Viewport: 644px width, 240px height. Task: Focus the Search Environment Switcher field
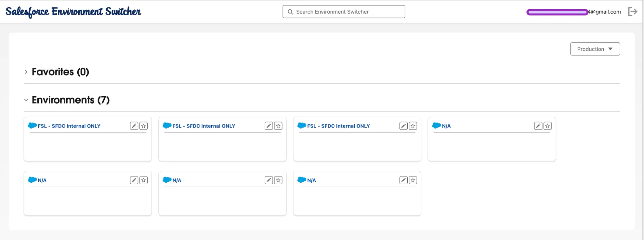[344, 12]
